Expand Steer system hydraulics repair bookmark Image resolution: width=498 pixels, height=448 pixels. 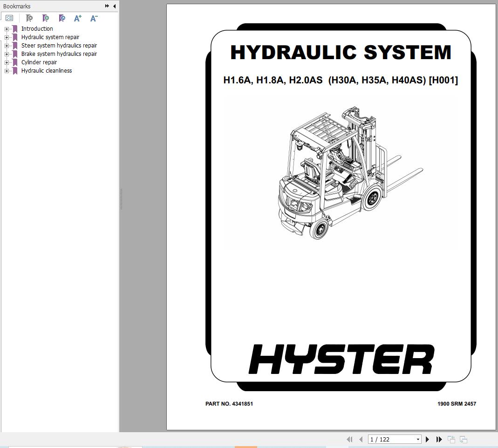7,46
